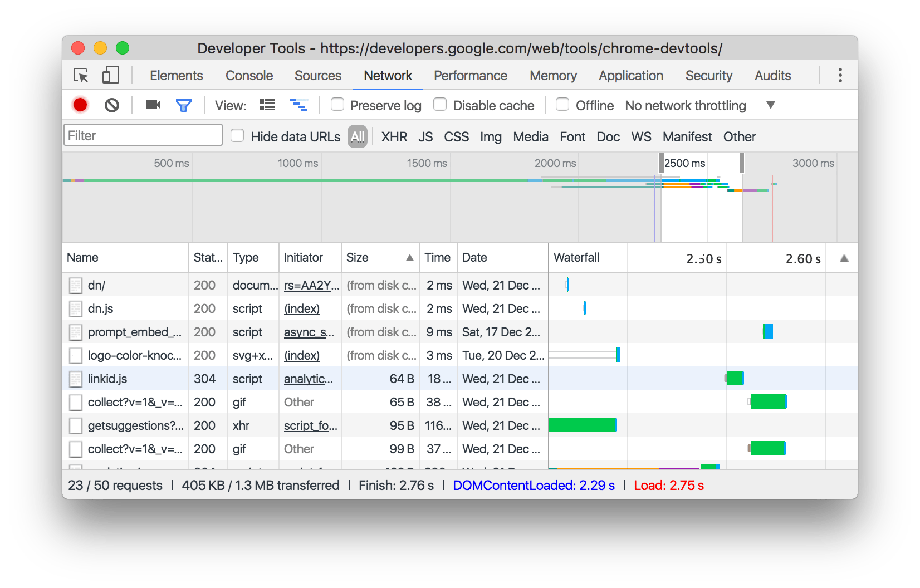Screen dimensions: 920x588
Task: Click inside the Filter input field
Action: click(x=143, y=135)
